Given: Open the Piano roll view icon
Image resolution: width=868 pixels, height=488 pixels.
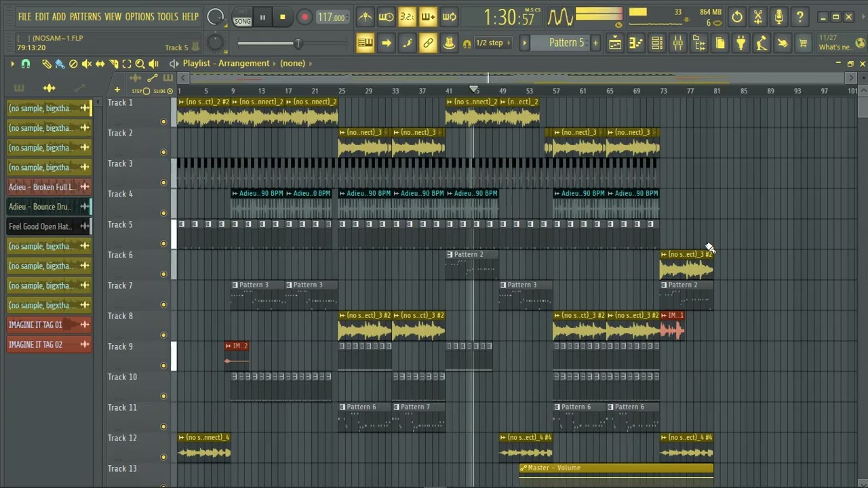Looking at the screenshot, I should click(636, 43).
